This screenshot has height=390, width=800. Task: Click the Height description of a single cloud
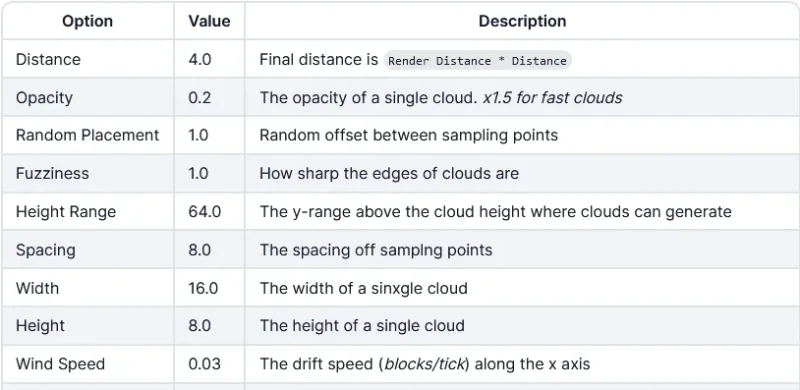[x=362, y=326]
